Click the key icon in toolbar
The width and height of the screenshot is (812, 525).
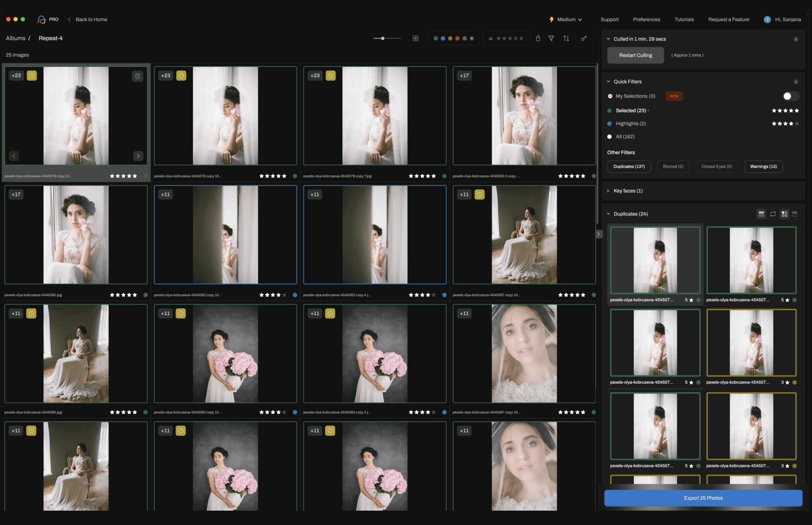584,39
